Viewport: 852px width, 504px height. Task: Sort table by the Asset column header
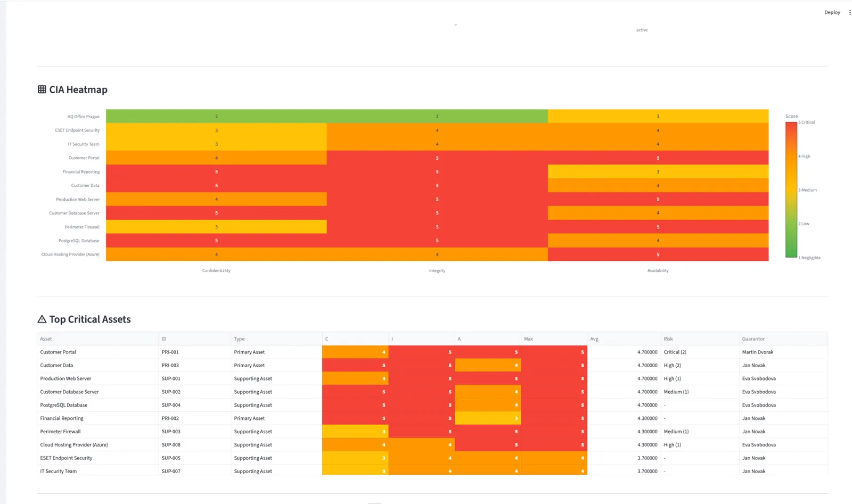[98, 338]
